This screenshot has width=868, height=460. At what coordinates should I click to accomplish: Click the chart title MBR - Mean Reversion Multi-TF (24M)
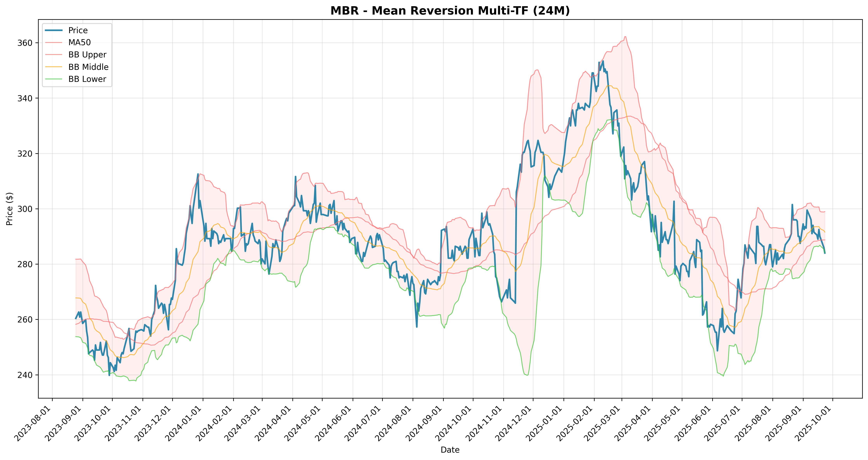(x=450, y=11)
